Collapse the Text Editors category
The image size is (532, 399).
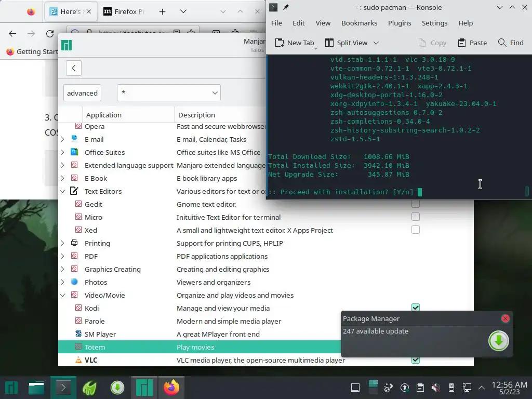pyautogui.click(x=62, y=191)
